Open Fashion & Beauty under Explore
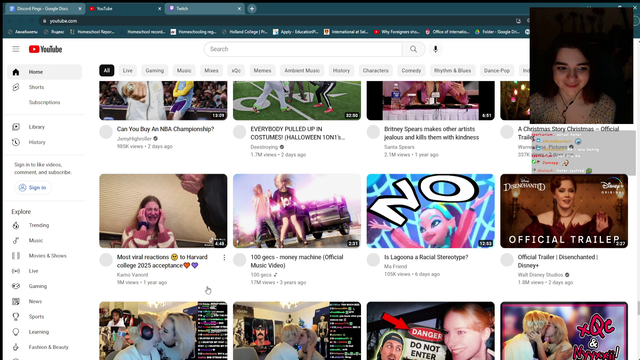Screen dimensions: 640x360 (44, 347)
